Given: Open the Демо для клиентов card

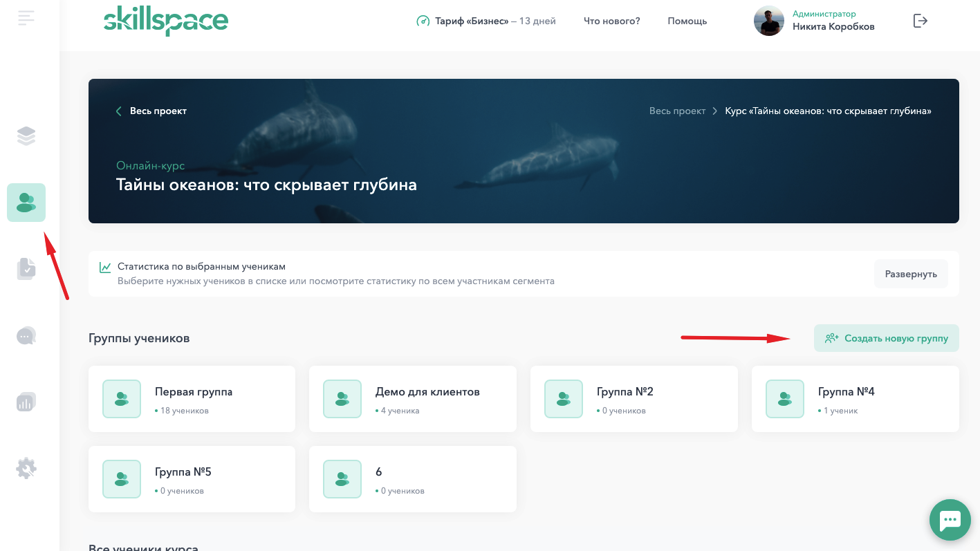Looking at the screenshot, I should pos(413,399).
